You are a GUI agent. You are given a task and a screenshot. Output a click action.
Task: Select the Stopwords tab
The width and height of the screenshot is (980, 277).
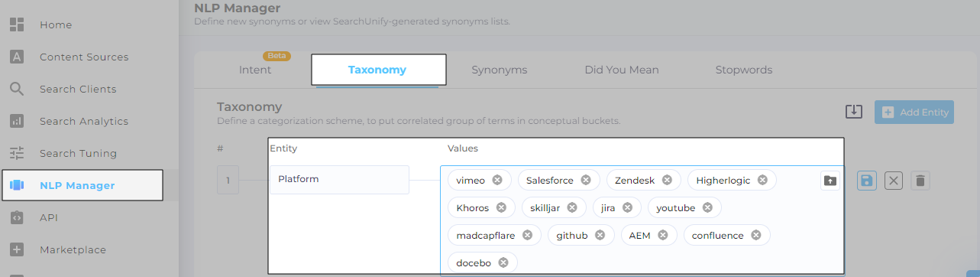[744, 70]
